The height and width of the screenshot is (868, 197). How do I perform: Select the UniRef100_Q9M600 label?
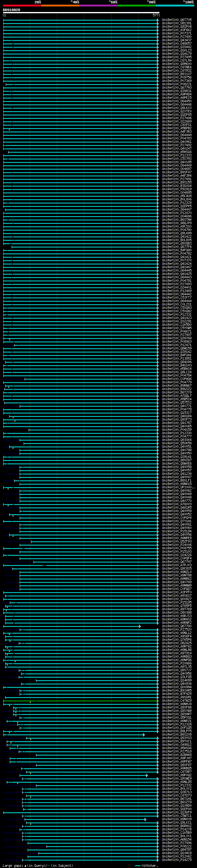(x=177, y=64)
